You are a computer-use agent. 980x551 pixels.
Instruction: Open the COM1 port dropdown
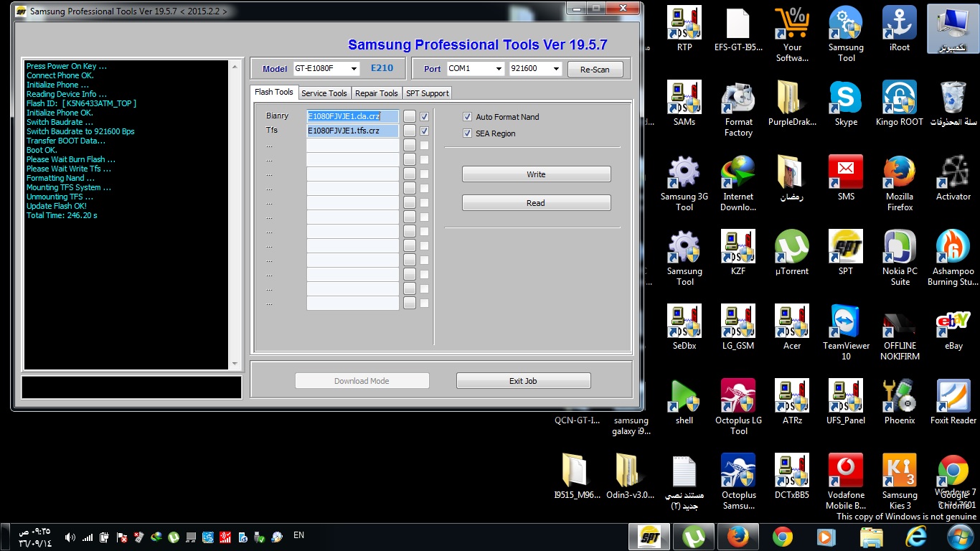[499, 69]
